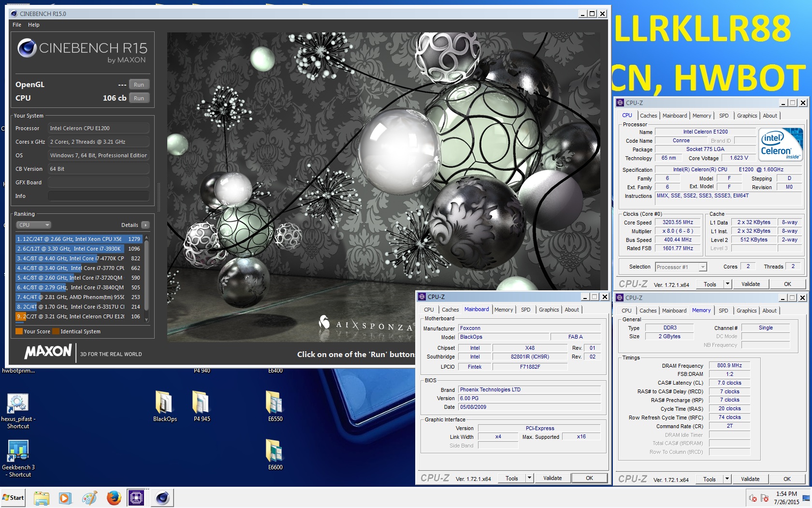Image resolution: width=812 pixels, height=508 pixels.
Task: Click OK in top CPU-Z window
Action: click(x=787, y=284)
